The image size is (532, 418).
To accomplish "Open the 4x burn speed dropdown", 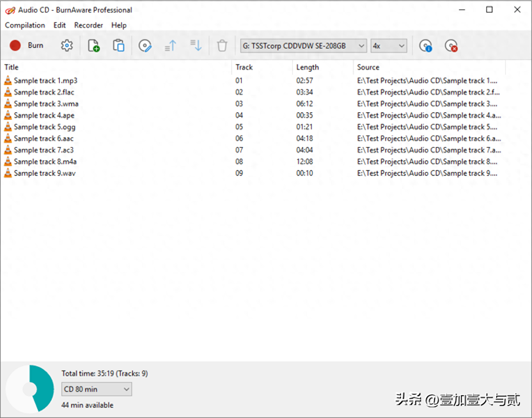I will 401,46.
